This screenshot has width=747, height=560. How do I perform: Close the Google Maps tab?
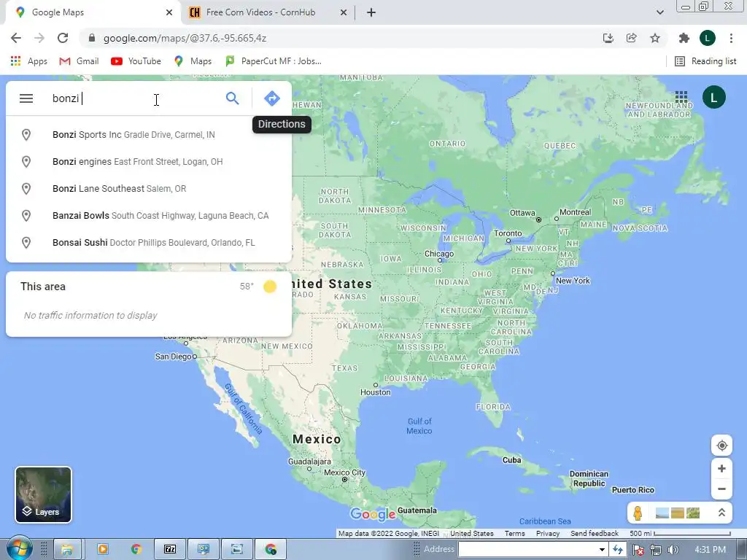tap(169, 12)
